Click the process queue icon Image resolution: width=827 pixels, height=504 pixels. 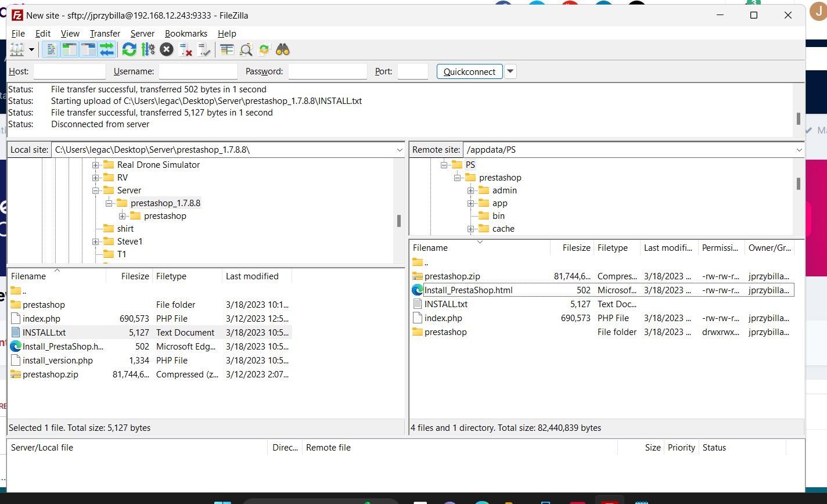[148, 50]
